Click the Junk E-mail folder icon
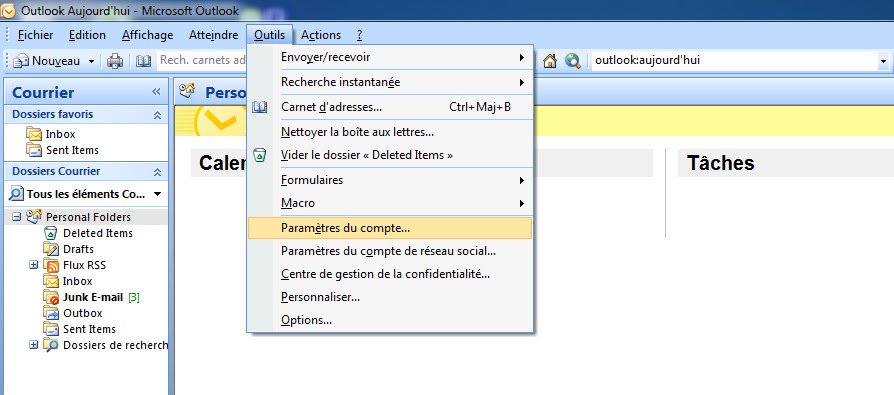Image resolution: width=894 pixels, height=395 pixels. (x=51, y=297)
